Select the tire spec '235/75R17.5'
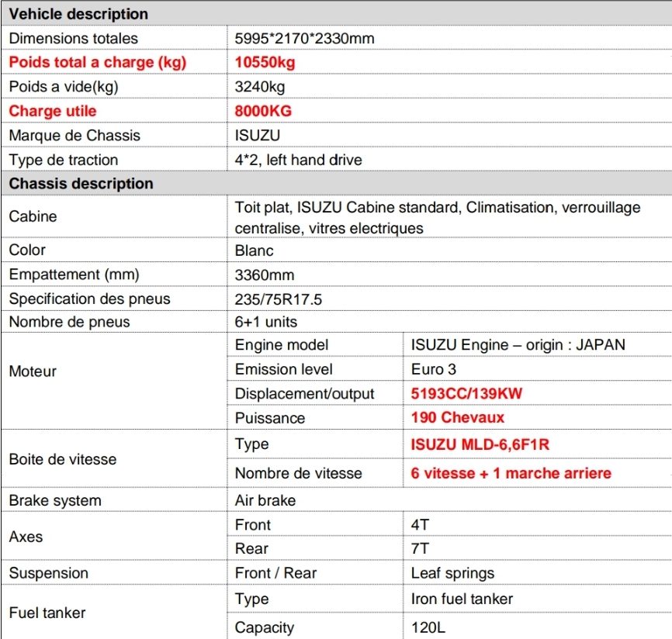Image resolution: width=672 pixels, height=639 pixels. (x=278, y=299)
